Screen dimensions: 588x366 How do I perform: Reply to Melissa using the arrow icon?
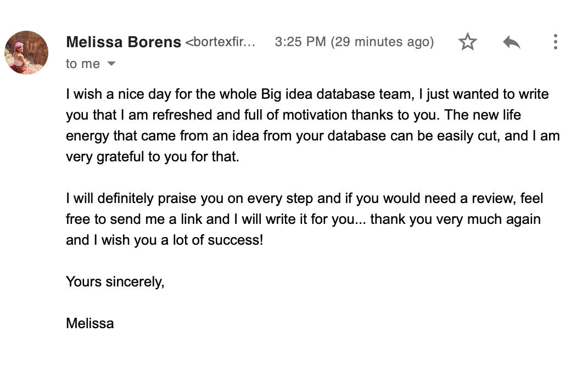pyautogui.click(x=512, y=42)
